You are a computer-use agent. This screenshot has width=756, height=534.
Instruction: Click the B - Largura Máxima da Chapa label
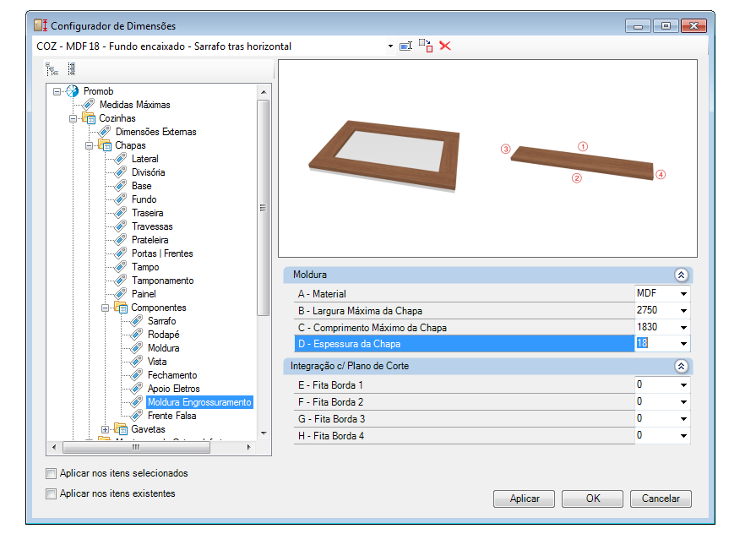(360, 311)
